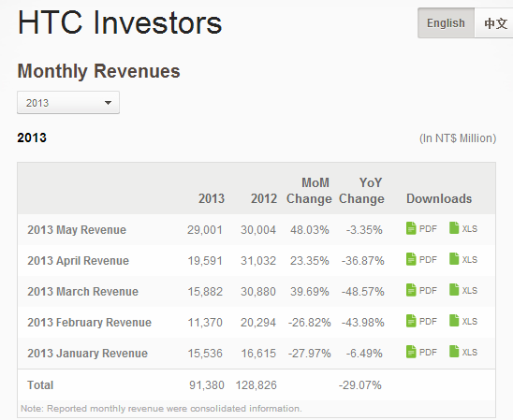Open the 2013 February Revenue row label
The width and height of the screenshot is (513, 420).
pos(89,323)
